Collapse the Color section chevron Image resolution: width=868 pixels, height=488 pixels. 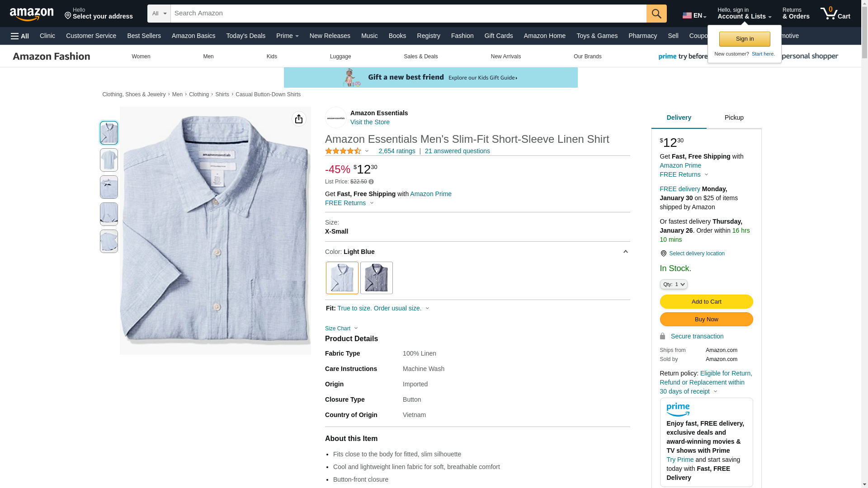(626, 252)
